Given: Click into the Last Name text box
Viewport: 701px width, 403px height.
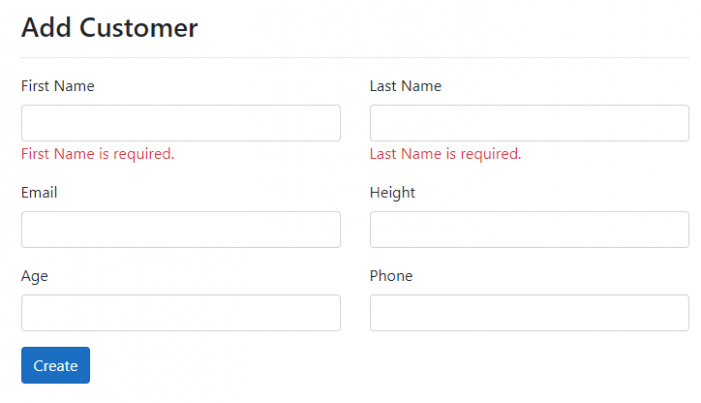Looking at the screenshot, I should tap(529, 123).
